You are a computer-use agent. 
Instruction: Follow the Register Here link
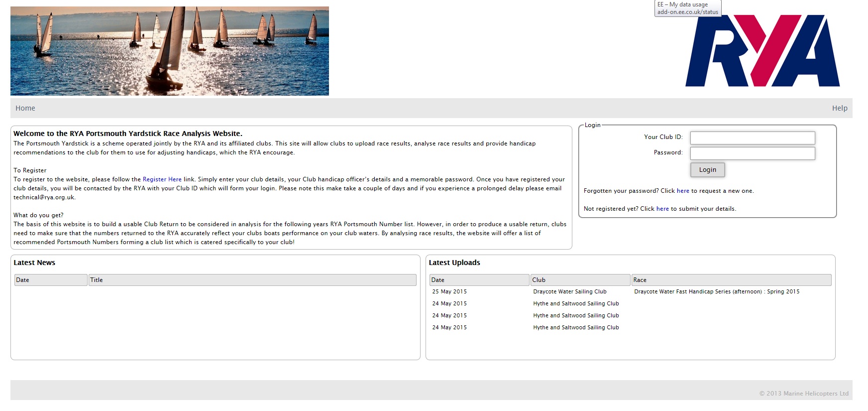point(162,179)
